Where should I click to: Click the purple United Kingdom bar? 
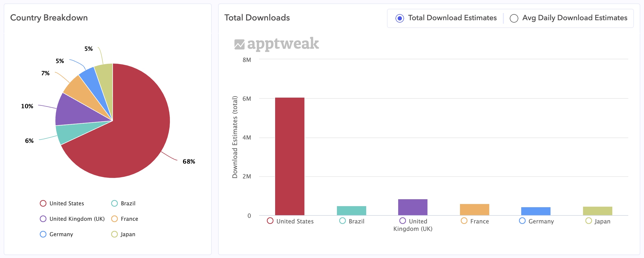click(413, 207)
